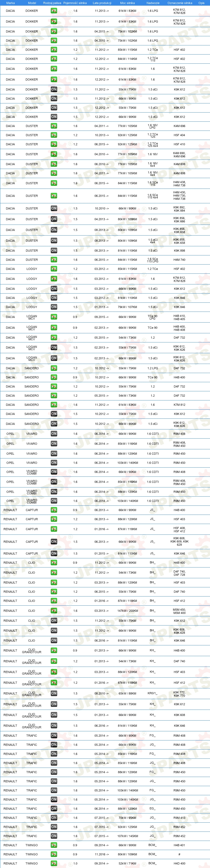The width and height of the screenshot is (210, 868).
Task: Click production date '09.2015 ->'
Action: [x=102, y=317]
